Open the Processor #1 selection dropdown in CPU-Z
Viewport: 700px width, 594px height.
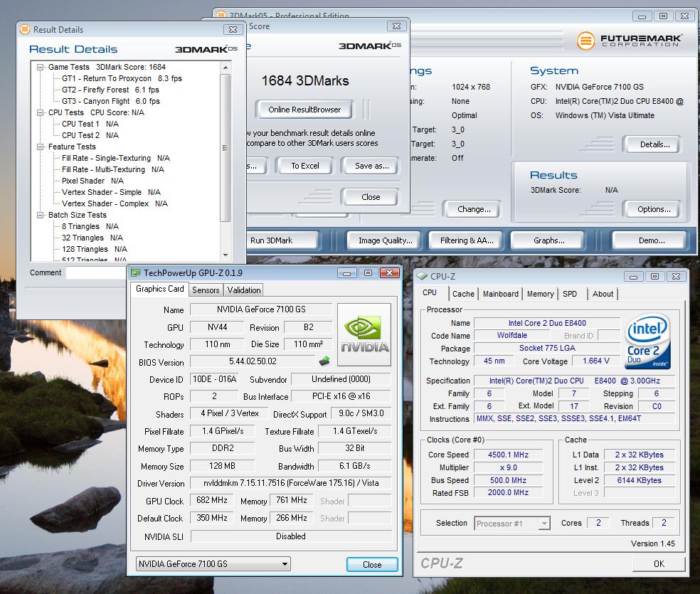(543, 523)
